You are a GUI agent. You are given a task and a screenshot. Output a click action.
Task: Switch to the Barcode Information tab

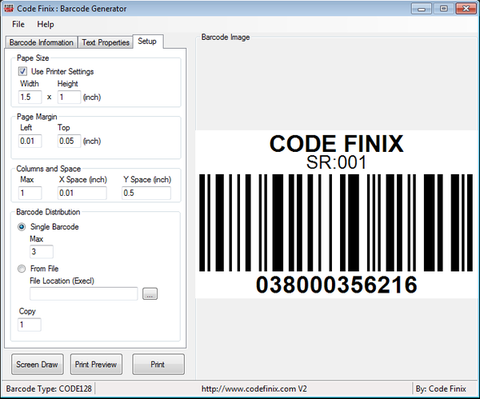[41, 43]
